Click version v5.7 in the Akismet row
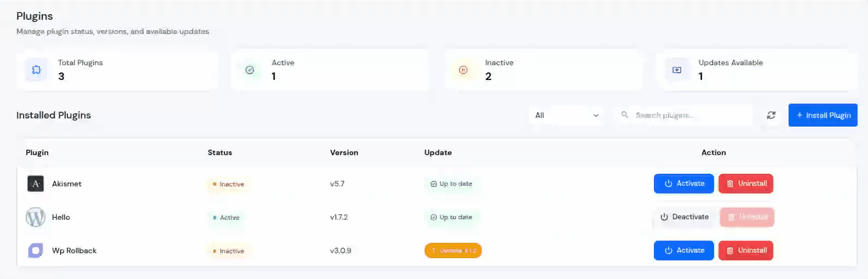868x279 pixels. pyautogui.click(x=337, y=184)
